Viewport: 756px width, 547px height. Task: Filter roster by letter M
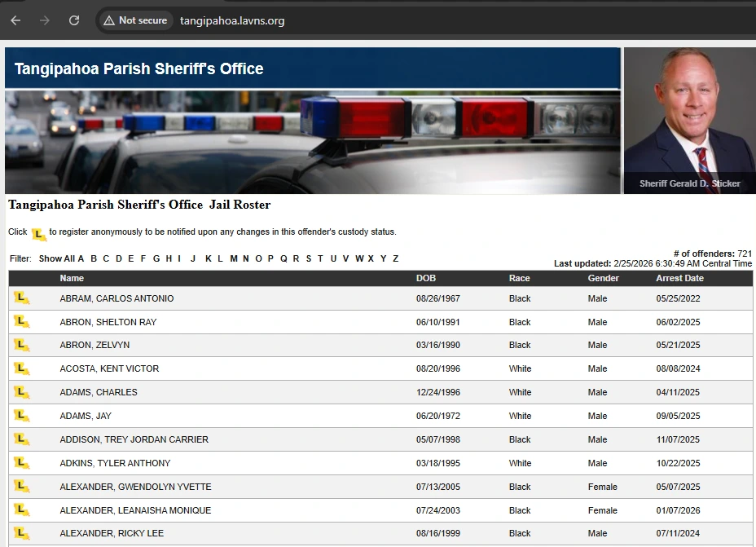pos(234,258)
